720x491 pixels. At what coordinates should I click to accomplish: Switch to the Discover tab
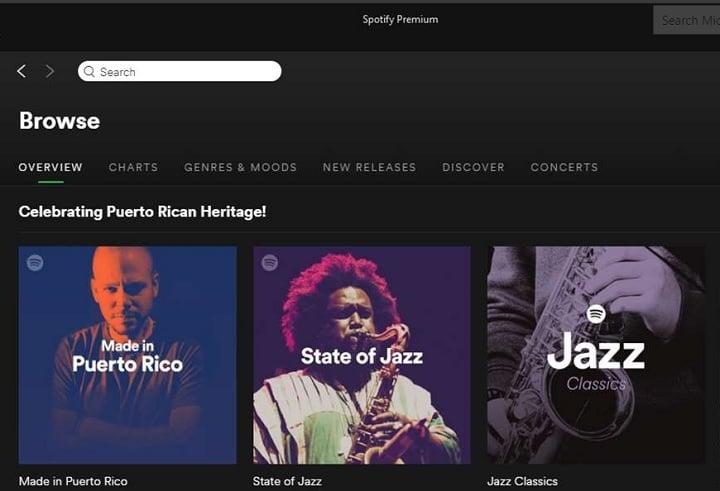473,167
